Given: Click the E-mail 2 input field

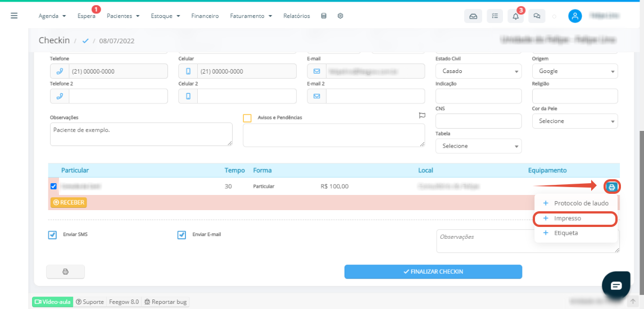Looking at the screenshot, I should pos(375,96).
